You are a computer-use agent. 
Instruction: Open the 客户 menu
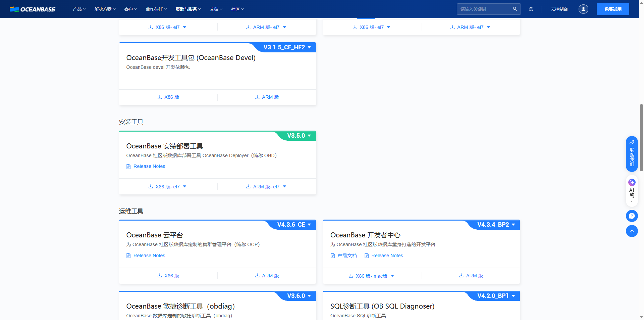click(130, 9)
